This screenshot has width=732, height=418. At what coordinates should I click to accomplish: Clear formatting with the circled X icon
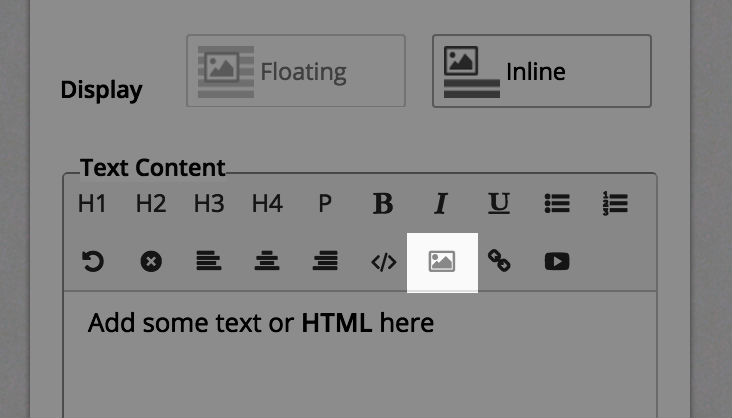point(151,261)
